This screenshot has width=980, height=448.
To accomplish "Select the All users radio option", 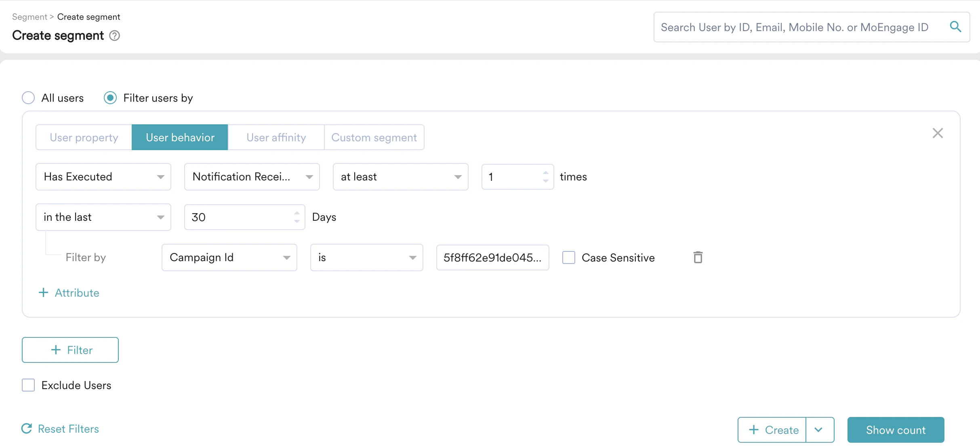I will 28,98.
